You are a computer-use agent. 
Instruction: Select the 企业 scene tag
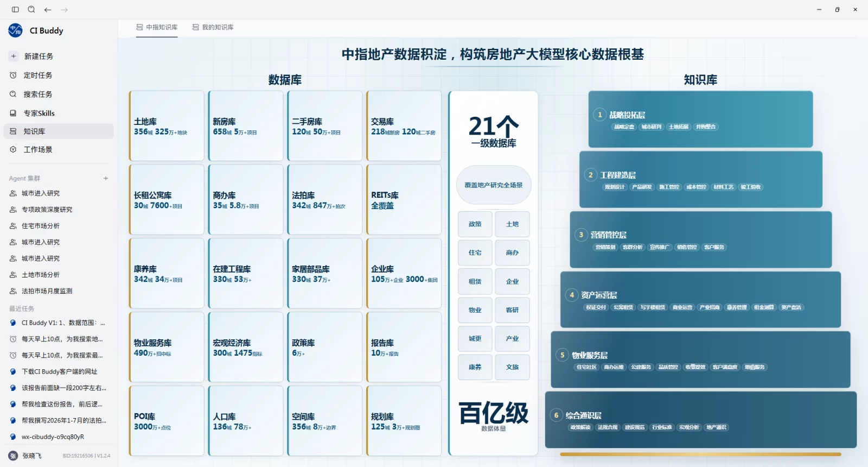coord(513,281)
